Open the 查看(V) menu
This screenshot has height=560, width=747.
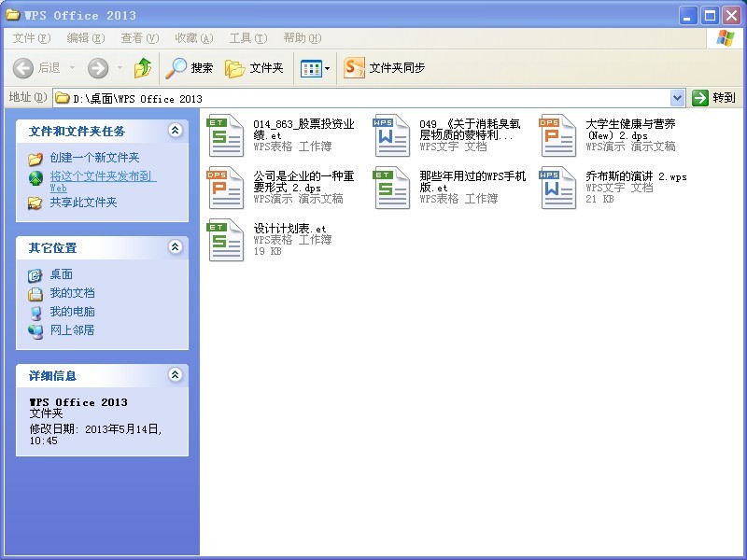[x=139, y=38]
